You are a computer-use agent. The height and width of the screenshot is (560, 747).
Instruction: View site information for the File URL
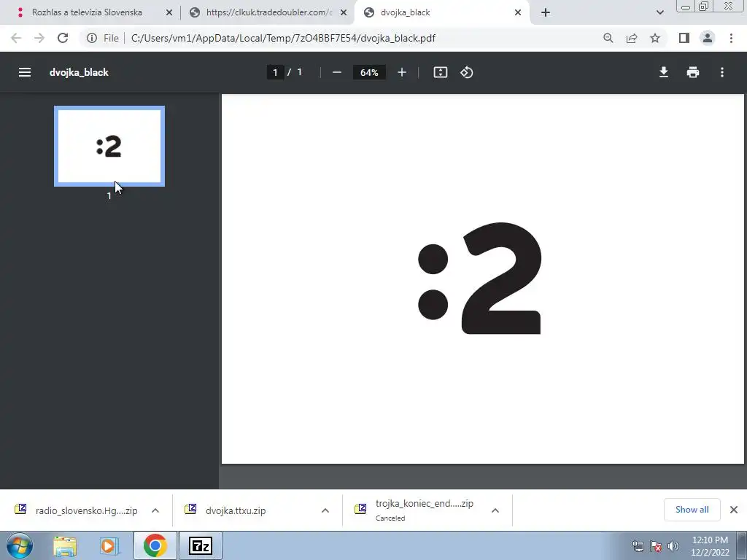point(92,38)
